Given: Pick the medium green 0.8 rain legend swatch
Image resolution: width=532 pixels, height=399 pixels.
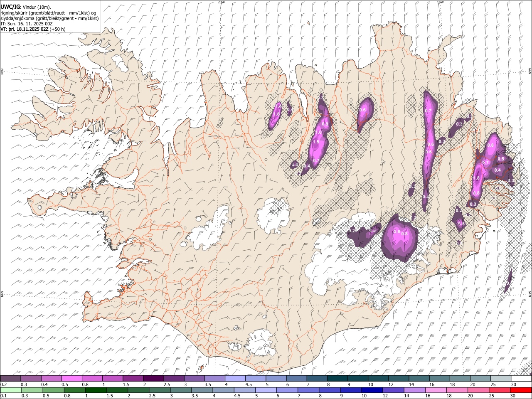Looking at the screenshot, I should [74, 390].
